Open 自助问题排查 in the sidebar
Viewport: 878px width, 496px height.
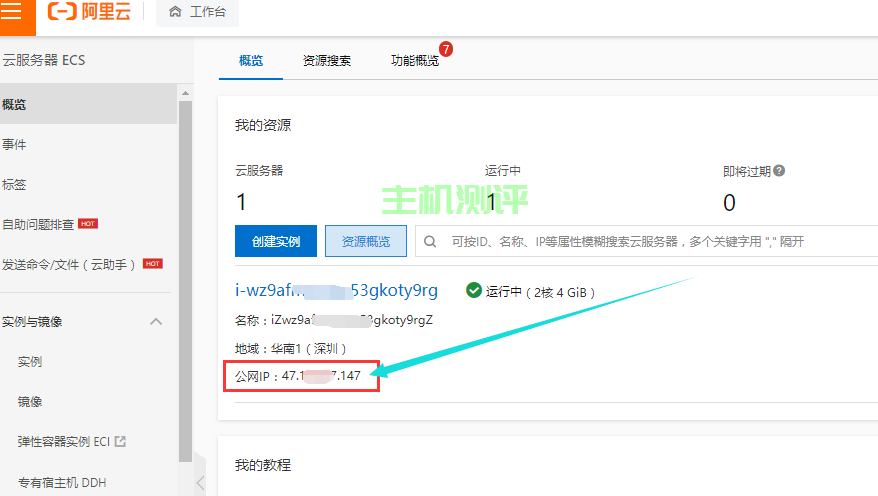pos(38,224)
